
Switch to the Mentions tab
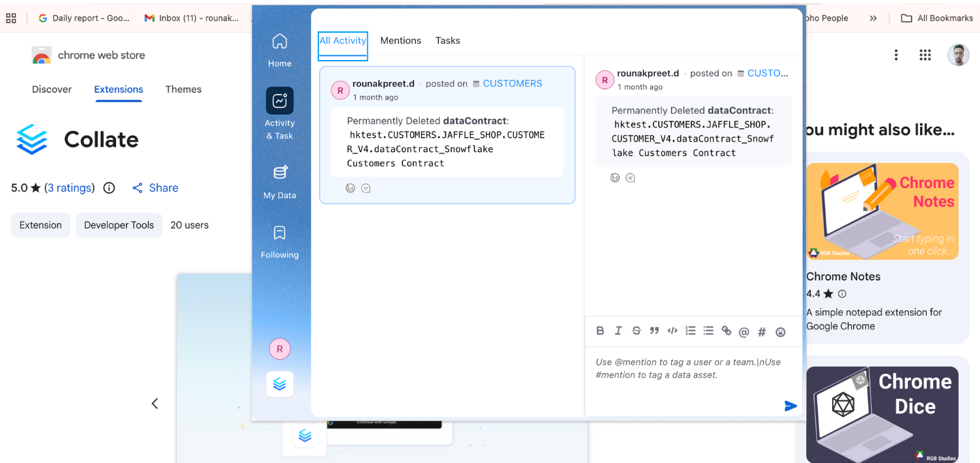click(x=401, y=40)
